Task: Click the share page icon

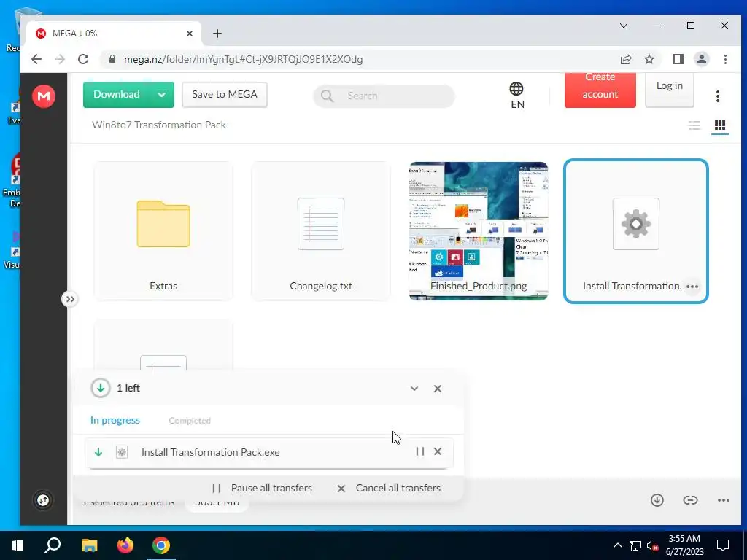Action: pyautogui.click(x=625, y=59)
